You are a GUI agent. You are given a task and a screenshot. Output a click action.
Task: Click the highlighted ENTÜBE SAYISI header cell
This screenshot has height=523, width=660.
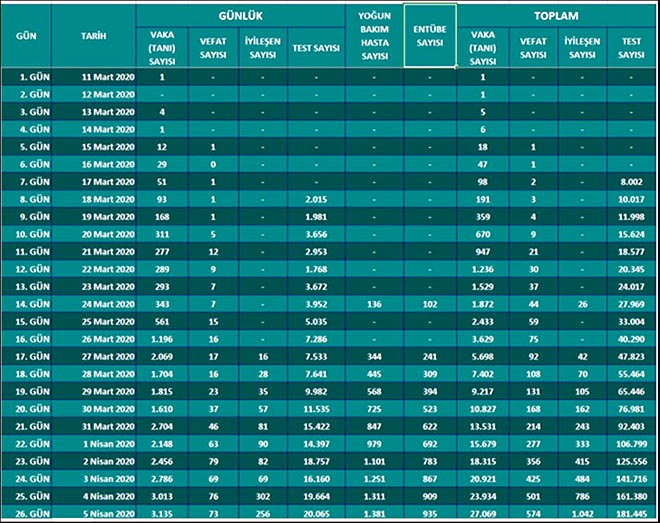tap(430, 36)
